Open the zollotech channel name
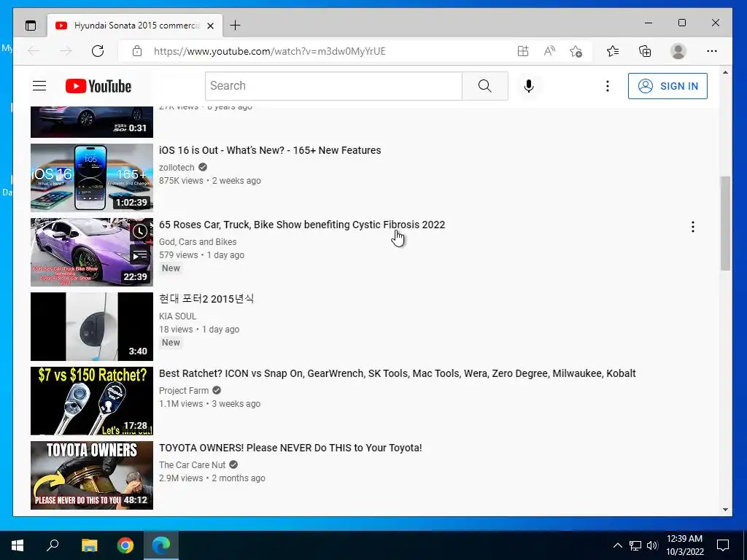The image size is (747, 560). pos(177,167)
